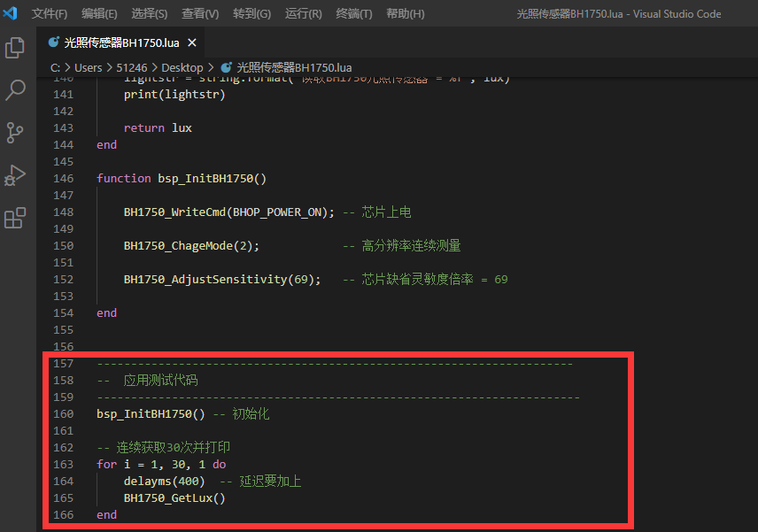Image resolution: width=758 pixels, height=532 pixels.
Task: Click the Lua file icon in the tab
Action: 54,42
